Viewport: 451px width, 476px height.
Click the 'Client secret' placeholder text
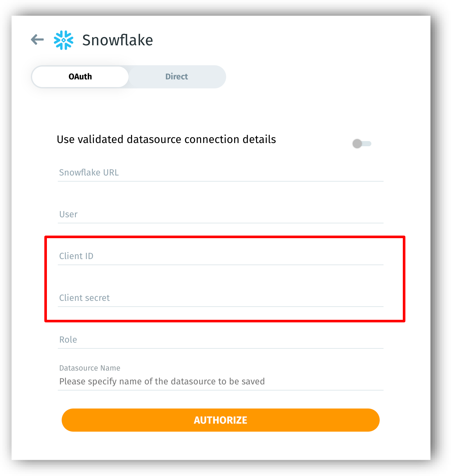pyautogui.click(x=84, y=298)
